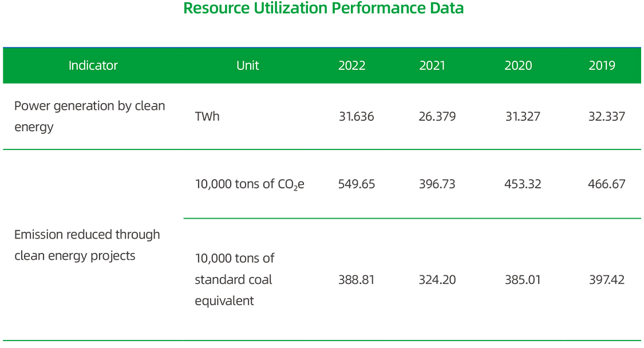Click the 'TWh' unit cell

pos(207,117)
